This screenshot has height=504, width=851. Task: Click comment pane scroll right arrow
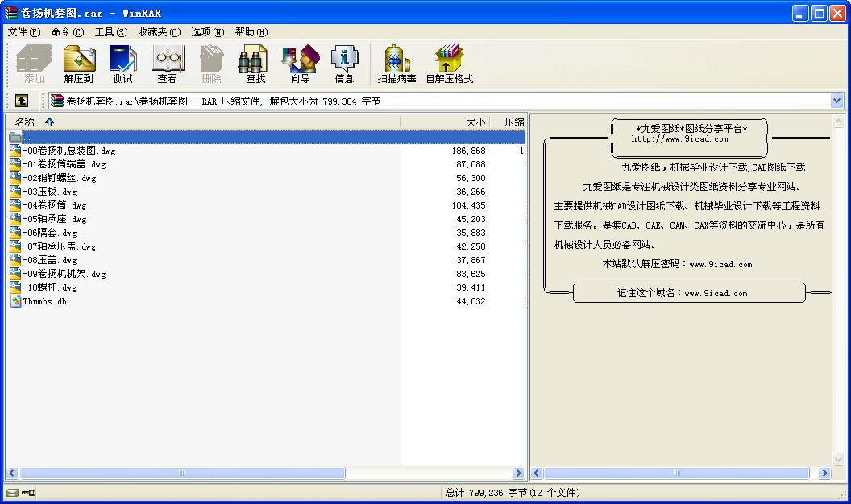824,473
